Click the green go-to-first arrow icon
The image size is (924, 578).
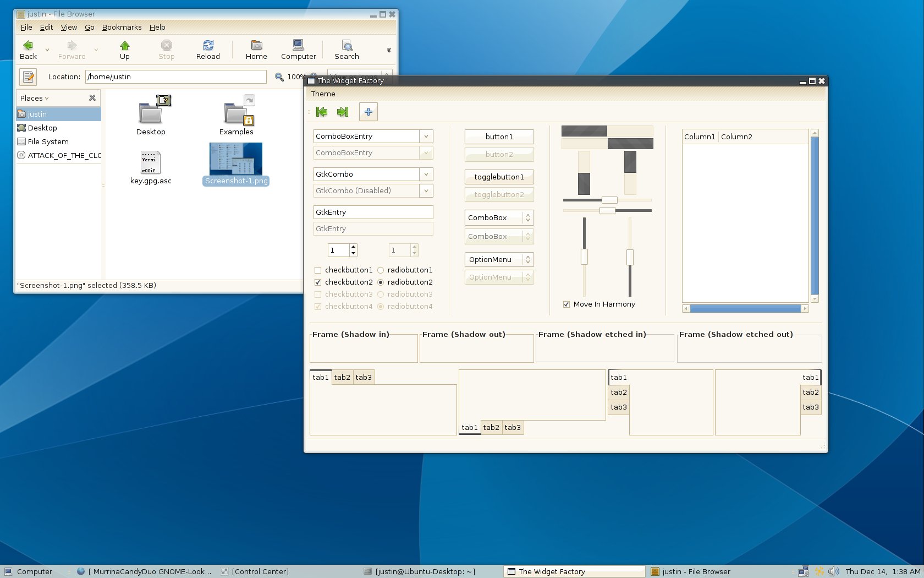(x=322, y=112)
